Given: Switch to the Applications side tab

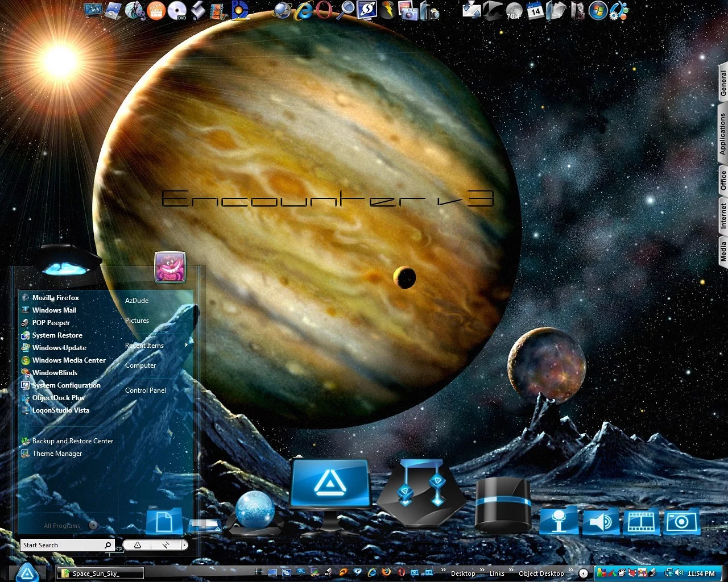Looking at the screenshot, I should click(x=722, y=134).
